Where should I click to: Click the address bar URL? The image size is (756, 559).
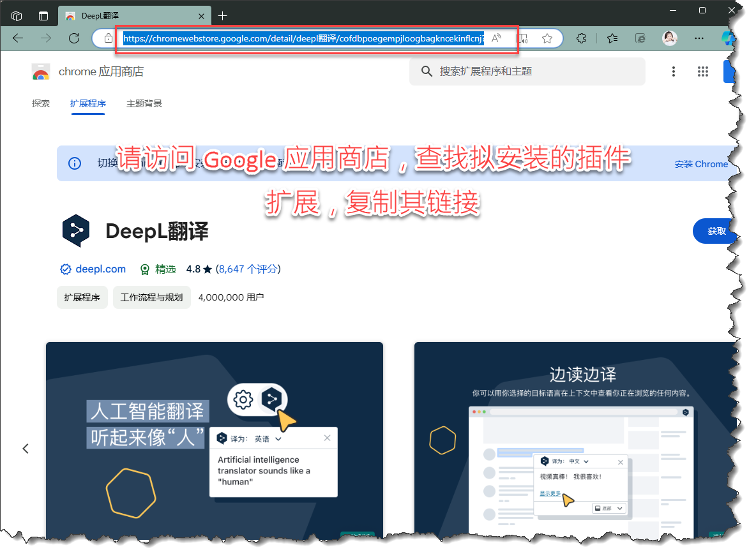pyautogui.click(x=303, y=38)
